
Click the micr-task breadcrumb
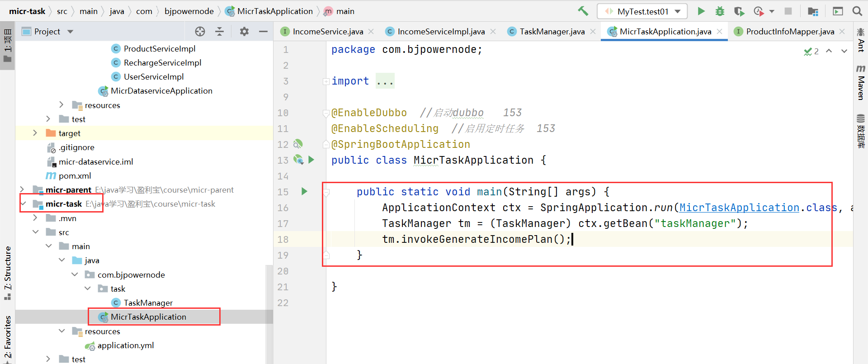point(27,11)
